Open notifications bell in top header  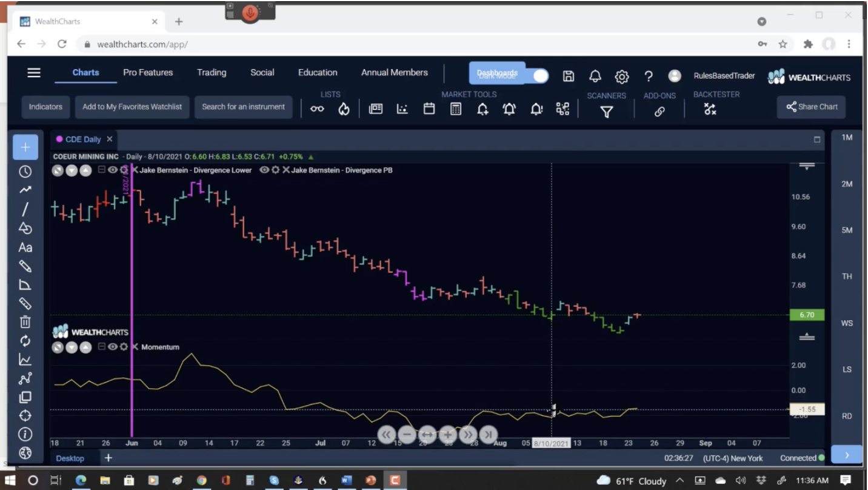[x=595, y=76]
